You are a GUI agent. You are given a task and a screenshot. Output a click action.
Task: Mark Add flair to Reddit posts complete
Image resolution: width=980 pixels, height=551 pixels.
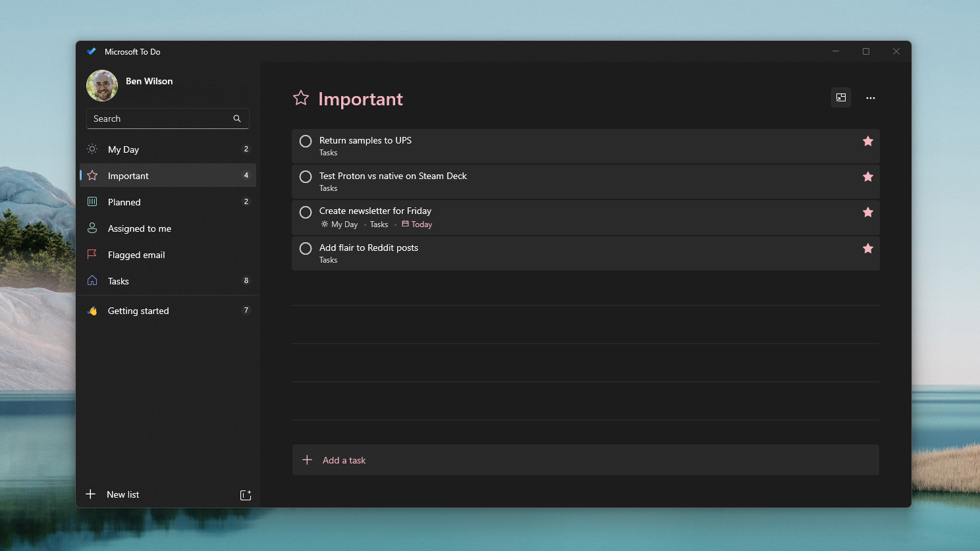click(x=306, y=248)
